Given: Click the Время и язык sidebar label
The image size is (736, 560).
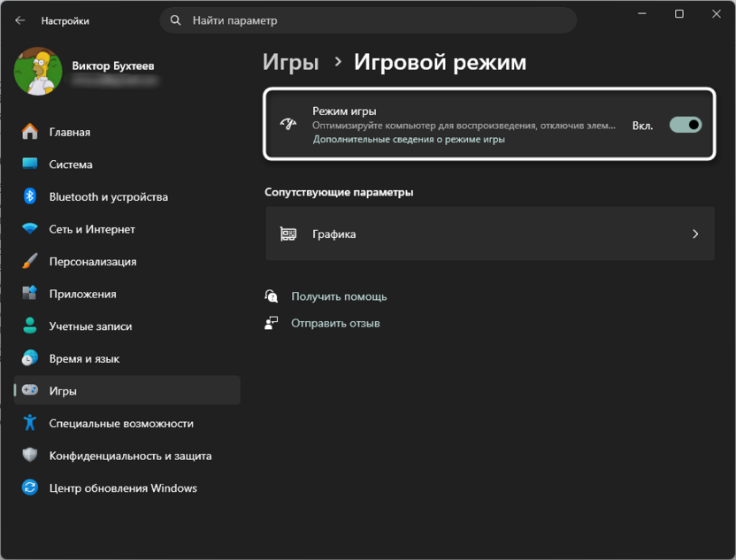Looking at the screenshot, I should [x=85, y=359].
